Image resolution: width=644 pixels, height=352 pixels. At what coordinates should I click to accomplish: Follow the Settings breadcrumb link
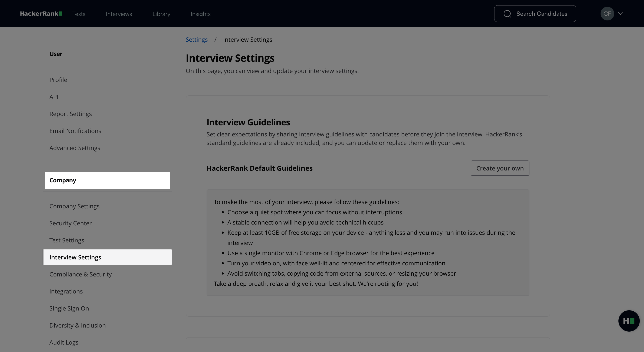tap(197, 40)
